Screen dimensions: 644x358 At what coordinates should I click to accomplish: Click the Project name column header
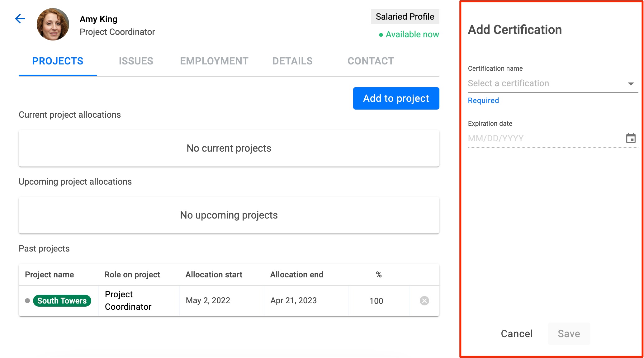[x=50, y=275]
